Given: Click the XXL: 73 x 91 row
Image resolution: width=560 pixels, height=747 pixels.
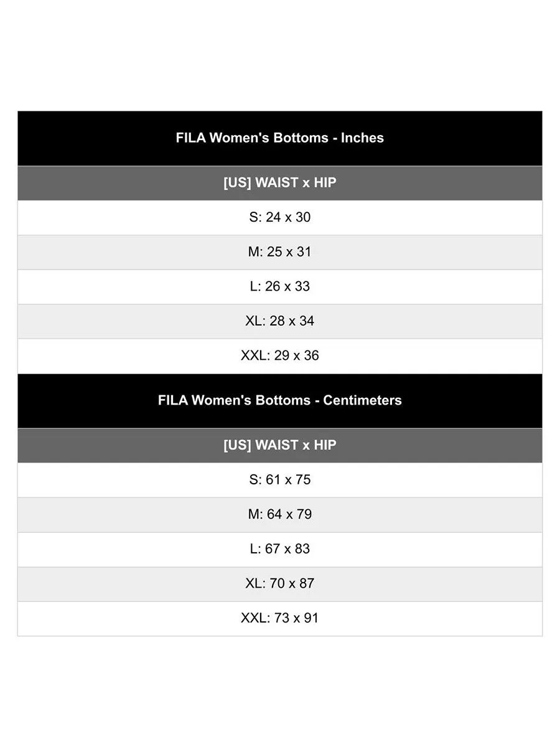Looking at the screenshot, I should point(279,618).
